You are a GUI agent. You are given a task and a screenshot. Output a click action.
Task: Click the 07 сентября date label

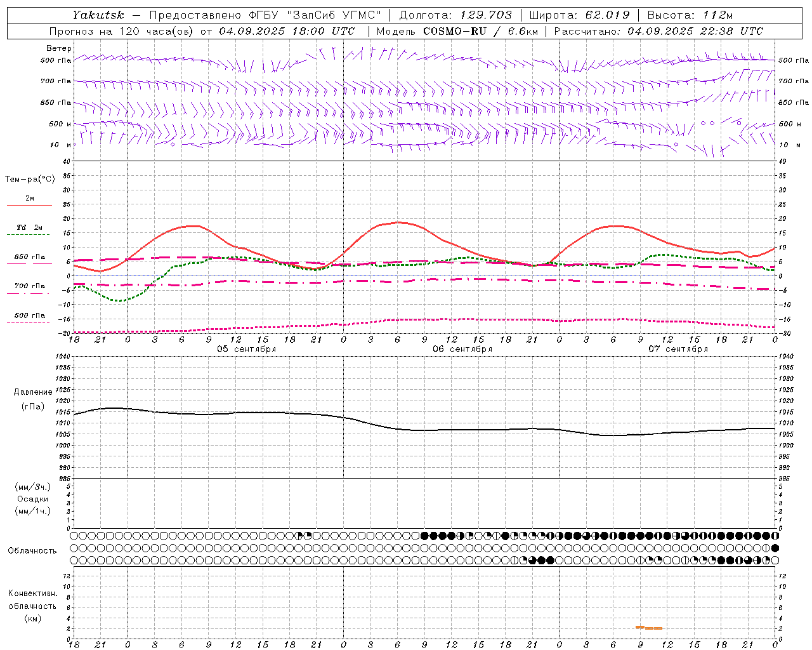(678, 349)
